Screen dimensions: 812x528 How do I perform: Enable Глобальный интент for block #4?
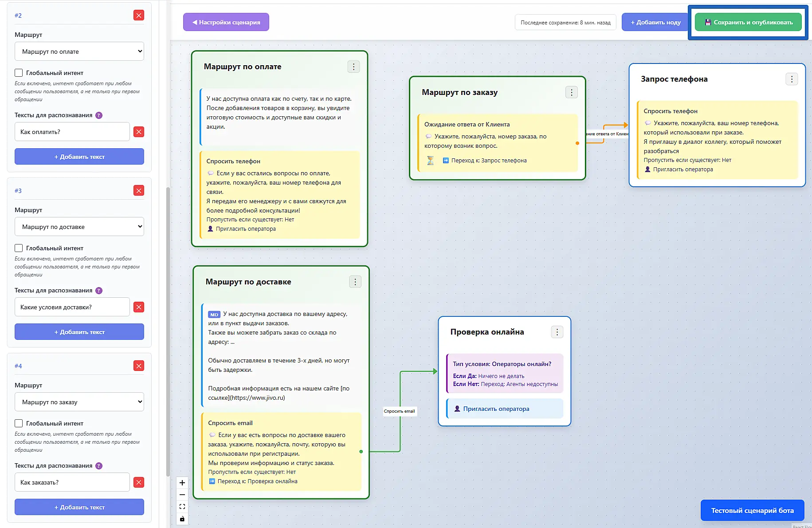[x=19, y=423]
